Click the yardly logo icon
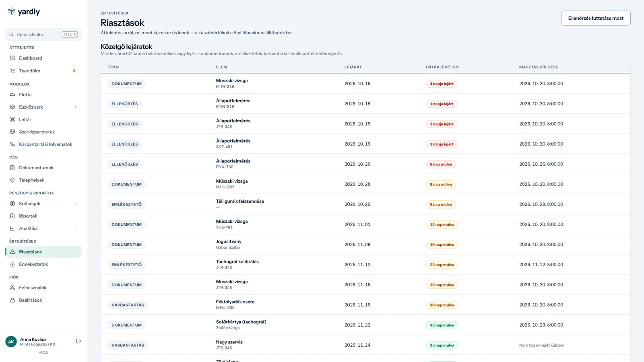644x362 pixels. [x=12, y=12]
